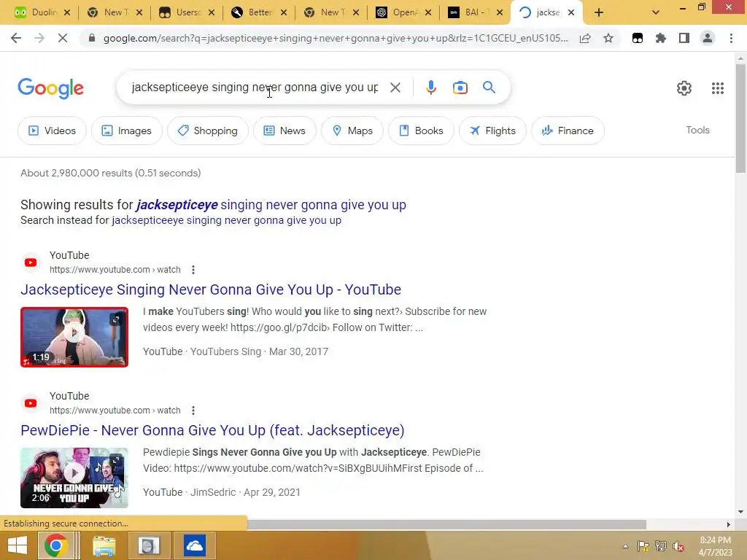Open the share-this-page icon in address bar
747x560 pixels.
pos(585,38)
